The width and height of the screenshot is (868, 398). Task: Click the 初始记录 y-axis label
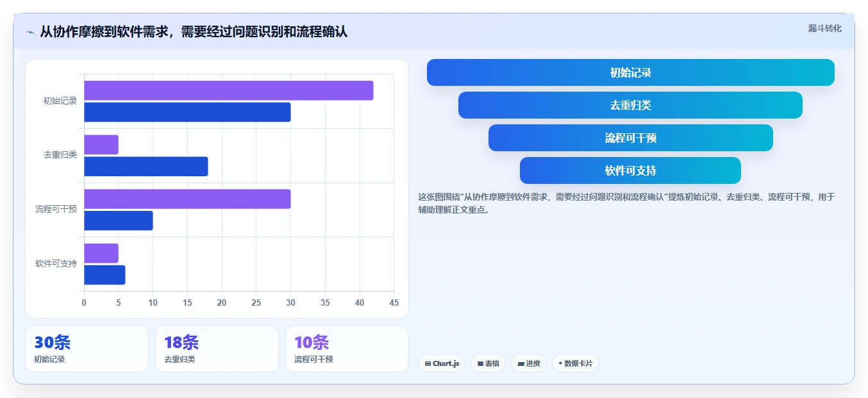tap(60, 101)
